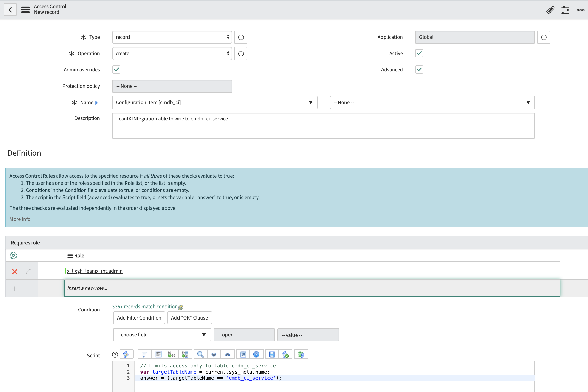Open the More Info link
588x392 pixels.
pos(20,219)
